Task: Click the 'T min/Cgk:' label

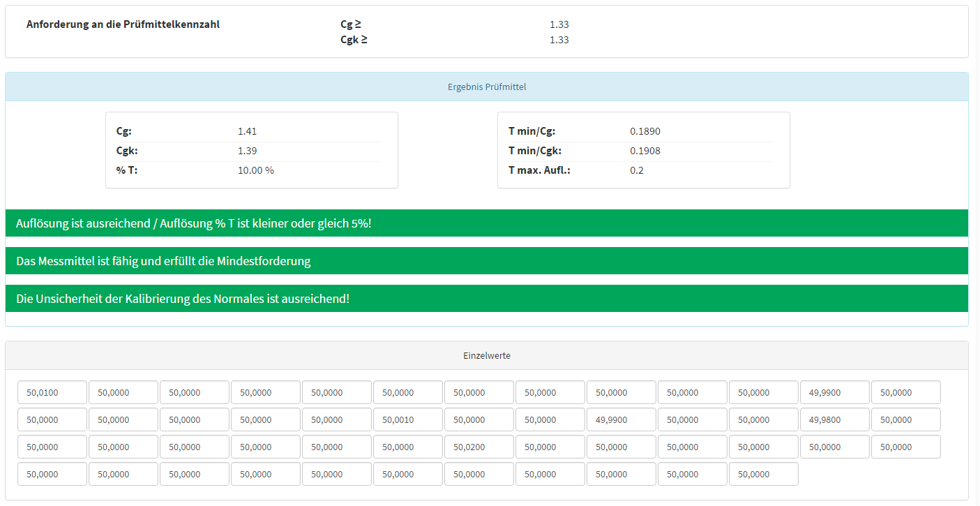Action: [x=535, y=151]
